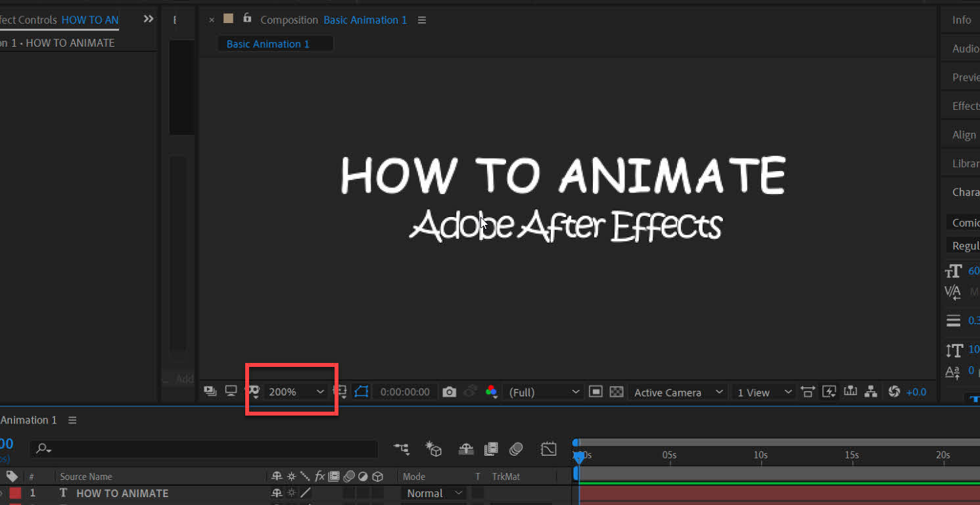Click the 0:00:00:00 current time display
The height and width of the screenshot is (505, 980).
coord(405,392)
